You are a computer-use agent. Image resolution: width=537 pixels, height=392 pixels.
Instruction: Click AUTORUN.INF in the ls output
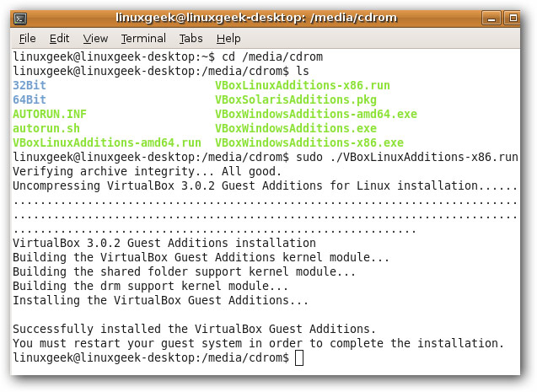click(x=49, y=114)
